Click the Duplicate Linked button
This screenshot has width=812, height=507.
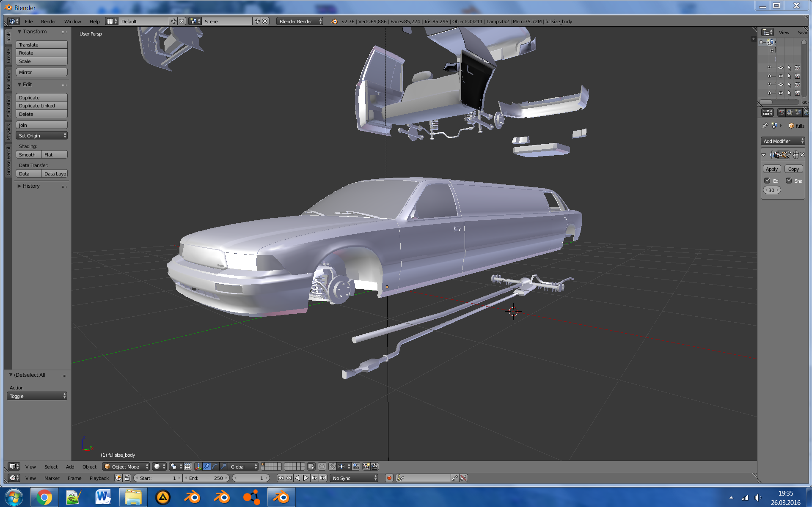pyautogui.click(x=41, y=106)
